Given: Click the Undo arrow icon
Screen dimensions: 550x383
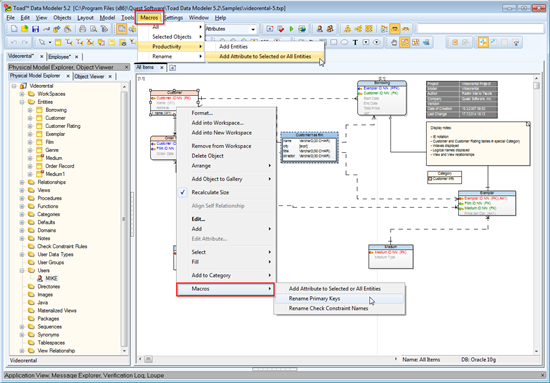Looking at the screenshot, I should pos(14,42).
